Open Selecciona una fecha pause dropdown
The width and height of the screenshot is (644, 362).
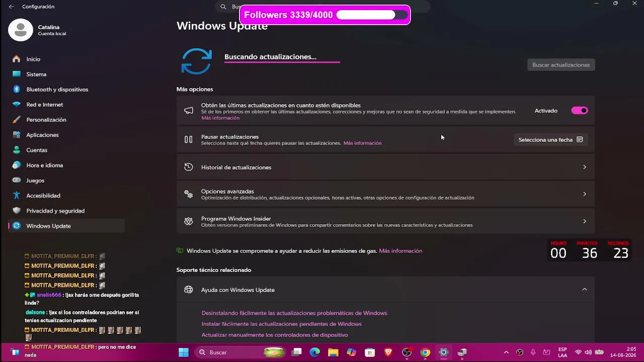point(550,140)
